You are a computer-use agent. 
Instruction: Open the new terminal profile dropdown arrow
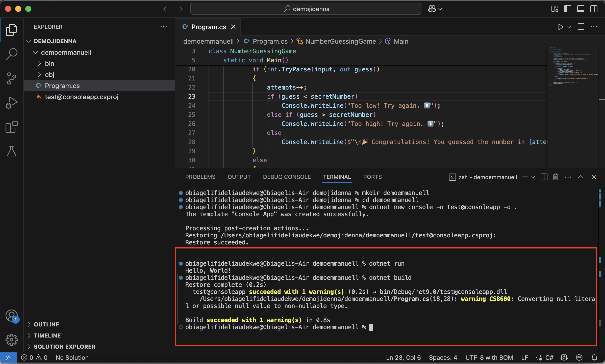point(533,177)
